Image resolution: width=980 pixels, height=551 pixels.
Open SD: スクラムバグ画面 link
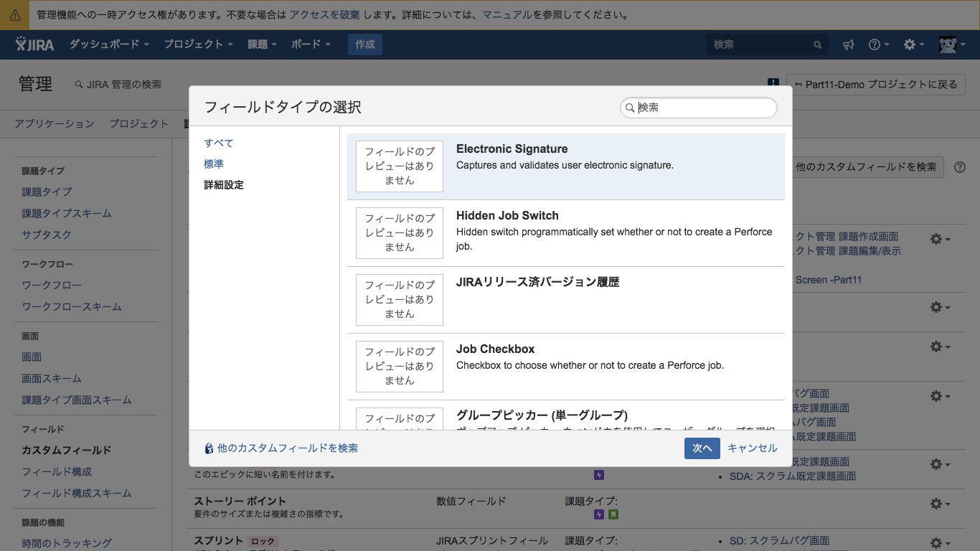(x=780, y=540)
